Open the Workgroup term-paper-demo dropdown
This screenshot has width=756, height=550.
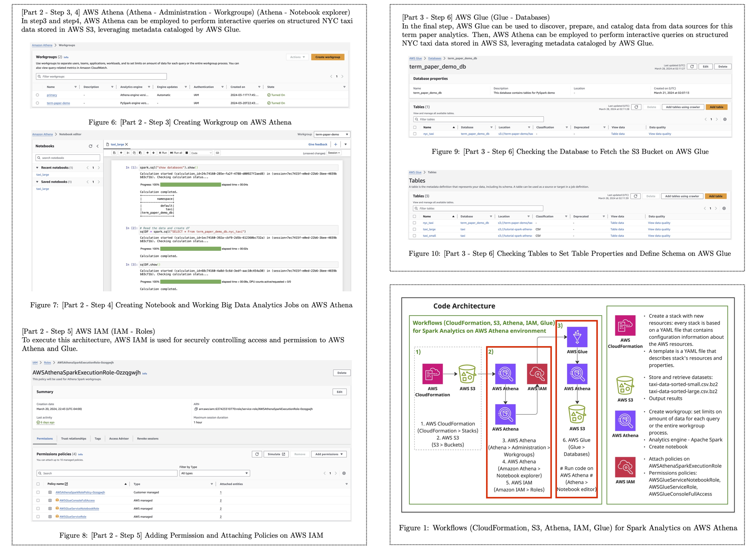click(x=332, y=134)
